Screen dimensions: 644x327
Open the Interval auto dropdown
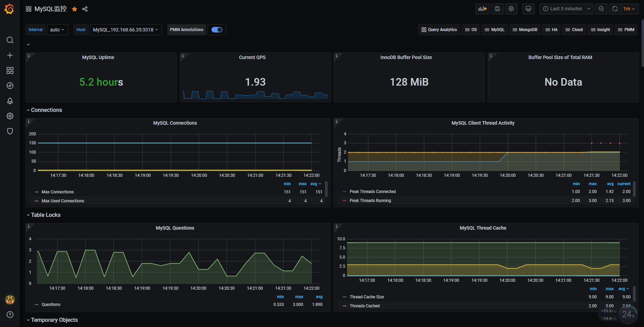tap(57, 30)
